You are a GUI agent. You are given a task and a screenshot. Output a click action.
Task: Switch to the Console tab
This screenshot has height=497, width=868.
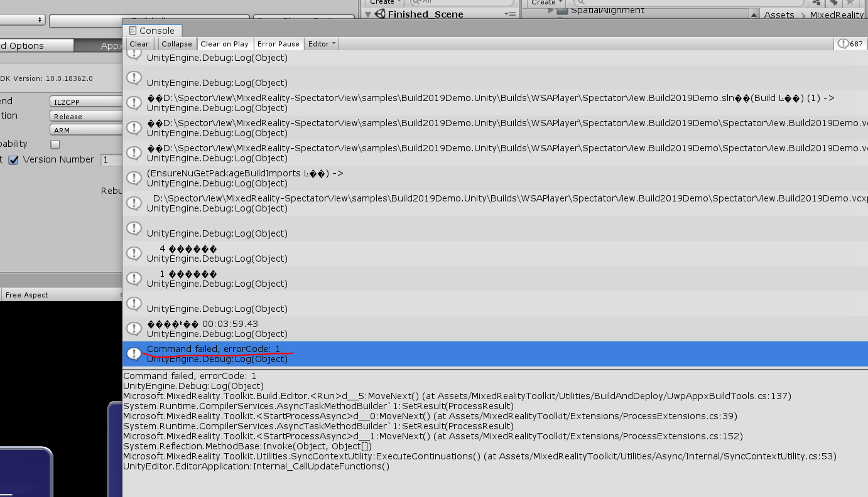(x=153, y=30)
